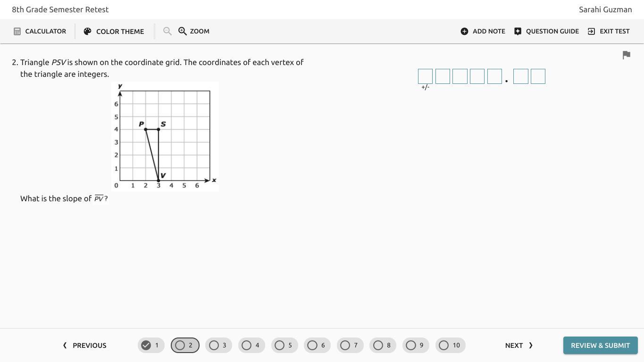Click the second answer digit box
Image resolution: width=644 pixels, height=362 pixels.
[x=443, y=76]
